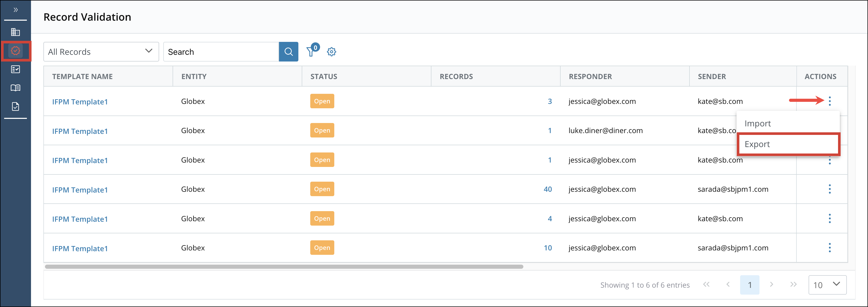Open the Record Validation badge sidebar icon
This screenshot has height=307, width=868.
click(x=16, y=51)
